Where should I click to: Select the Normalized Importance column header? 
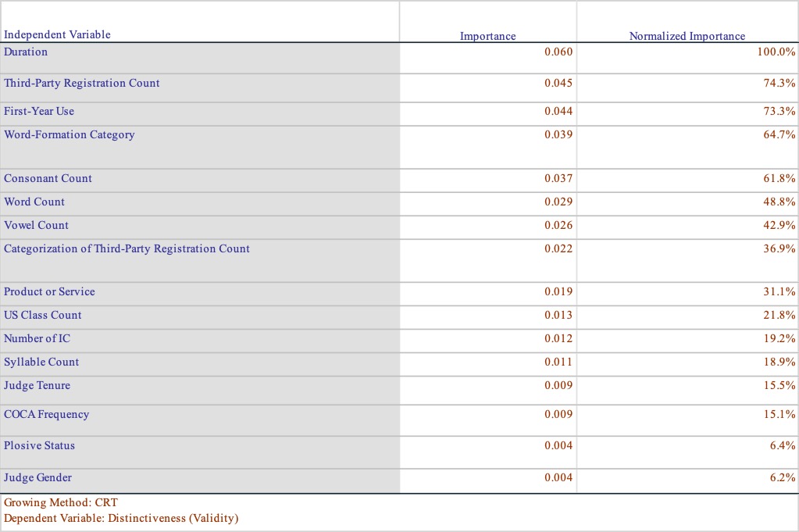click(687, 36)
